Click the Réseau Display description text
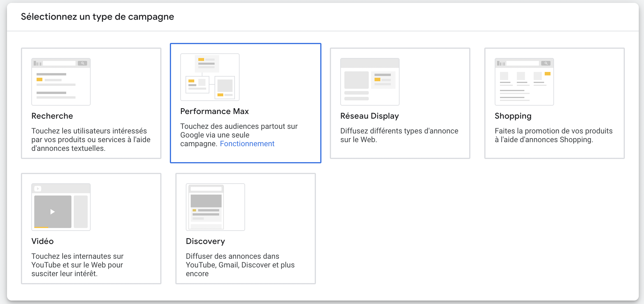The height and width of the screenshot is (304, 644). 399,135
